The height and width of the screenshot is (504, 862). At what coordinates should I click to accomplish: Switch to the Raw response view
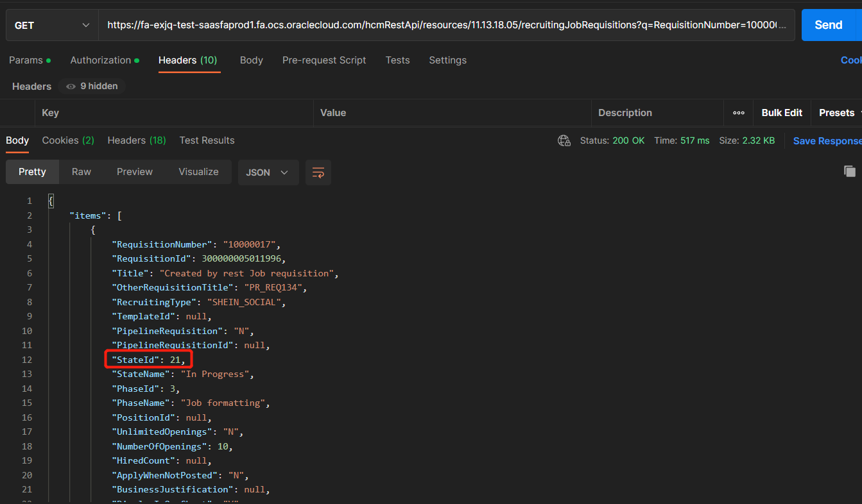point(81,172)
